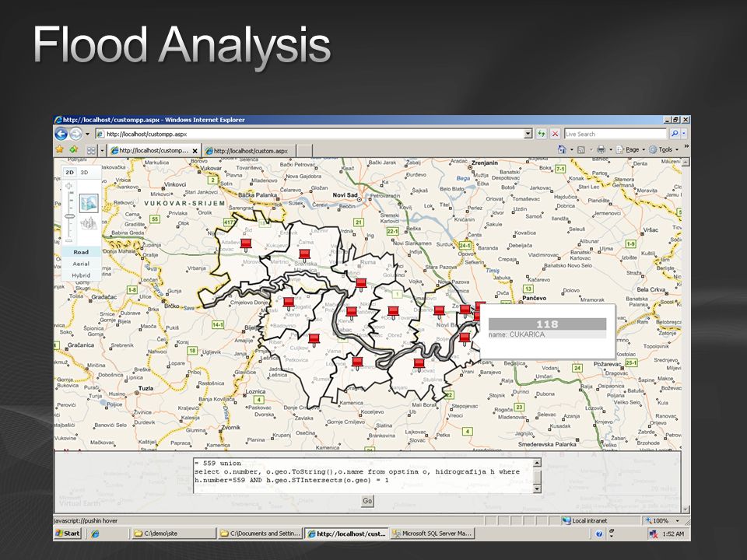This screenshot has height=560, width=747.
Task: Select the bird's eye city view icon
Action: pos(89,223)
